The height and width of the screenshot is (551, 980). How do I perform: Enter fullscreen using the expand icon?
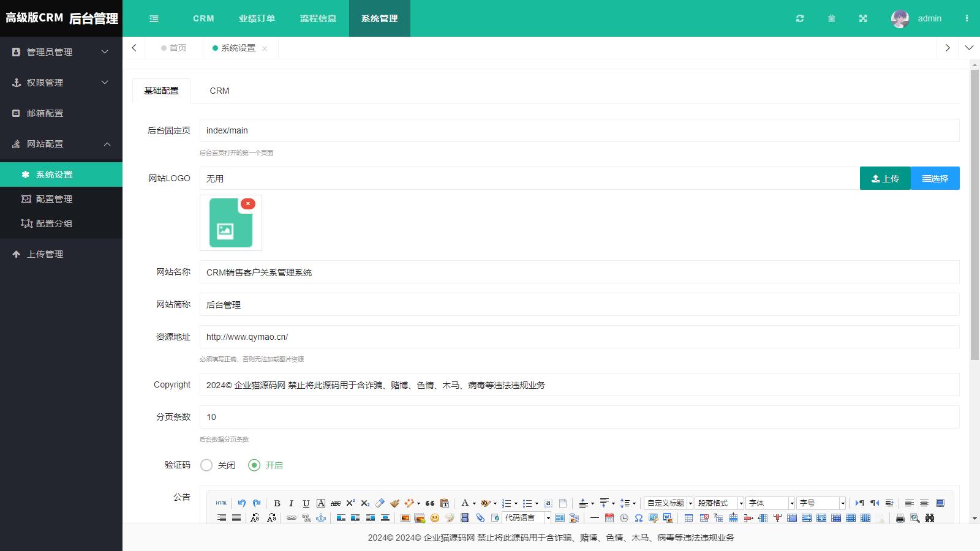pos(862,18)
